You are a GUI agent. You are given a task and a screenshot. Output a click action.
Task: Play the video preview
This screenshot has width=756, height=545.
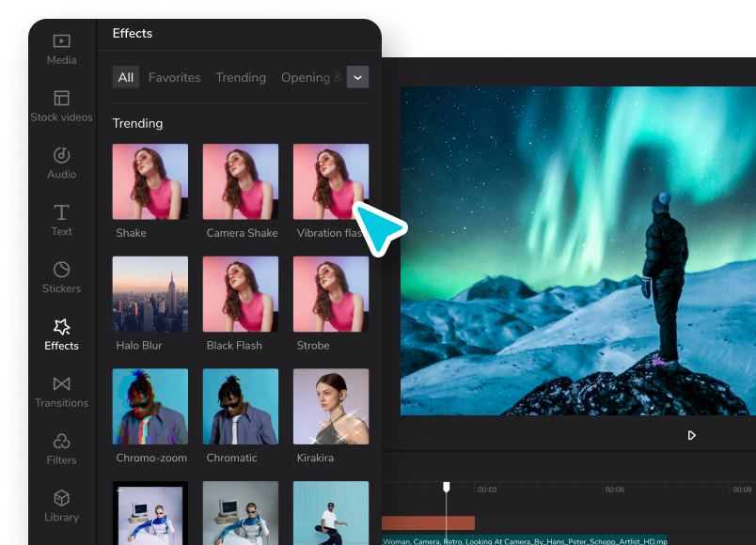[x=691, y=436]
